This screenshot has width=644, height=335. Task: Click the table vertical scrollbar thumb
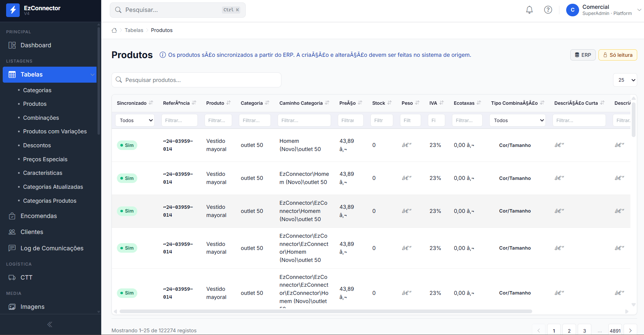tap(633, 120)
